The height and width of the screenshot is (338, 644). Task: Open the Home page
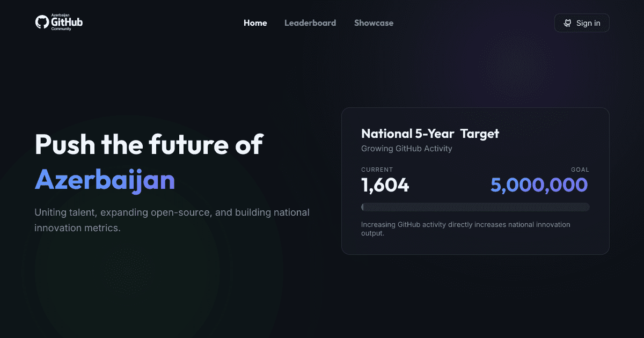click(x=255, y=23)
